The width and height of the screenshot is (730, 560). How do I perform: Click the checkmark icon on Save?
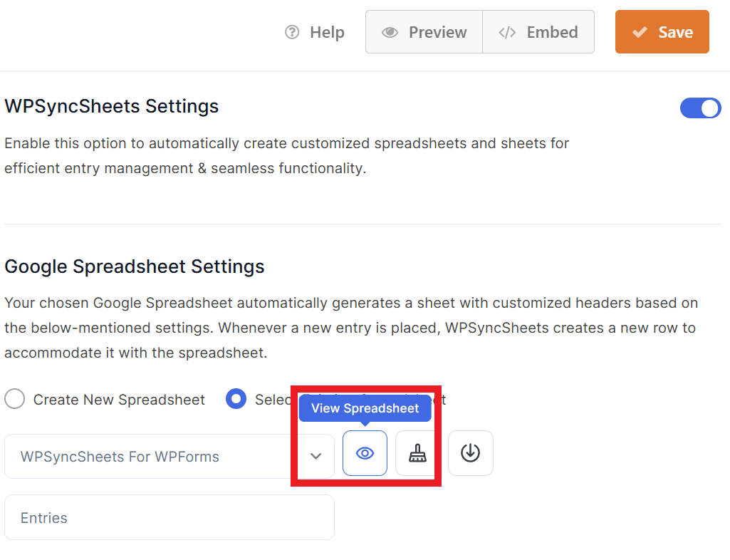tap(640, 32)
